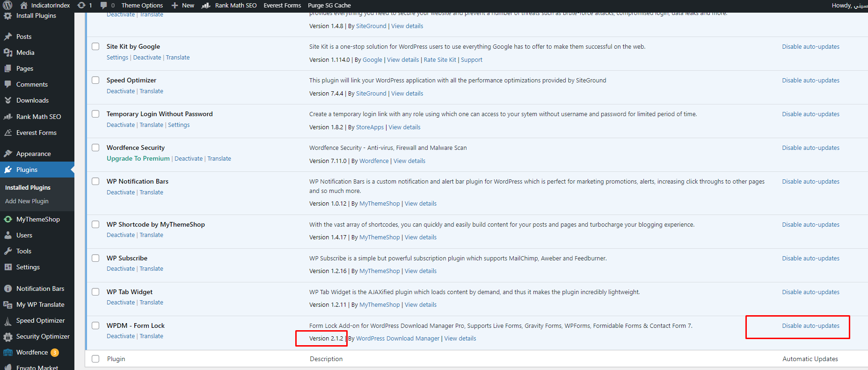Click the Everest Forms sidebar icon
Screen dimensions: 868x370
pos(8,133)
